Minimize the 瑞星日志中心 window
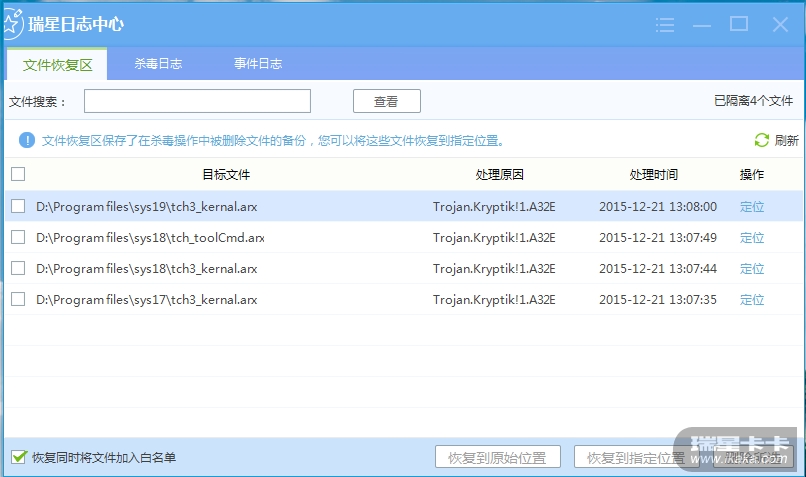The height and width of the screenshot is (477, 806). [x=702, y=25]
